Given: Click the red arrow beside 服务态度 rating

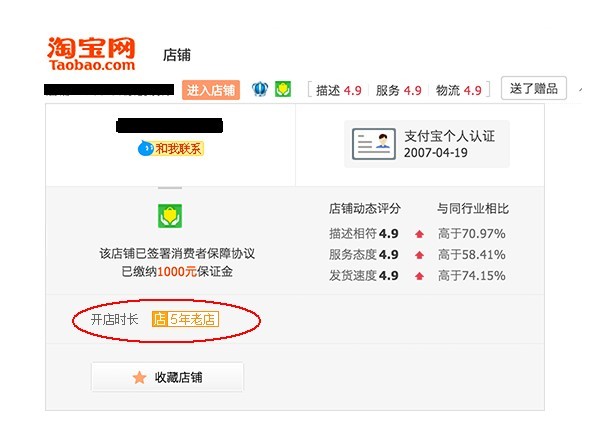Looking at the screenshot, I should coord(419,255).
